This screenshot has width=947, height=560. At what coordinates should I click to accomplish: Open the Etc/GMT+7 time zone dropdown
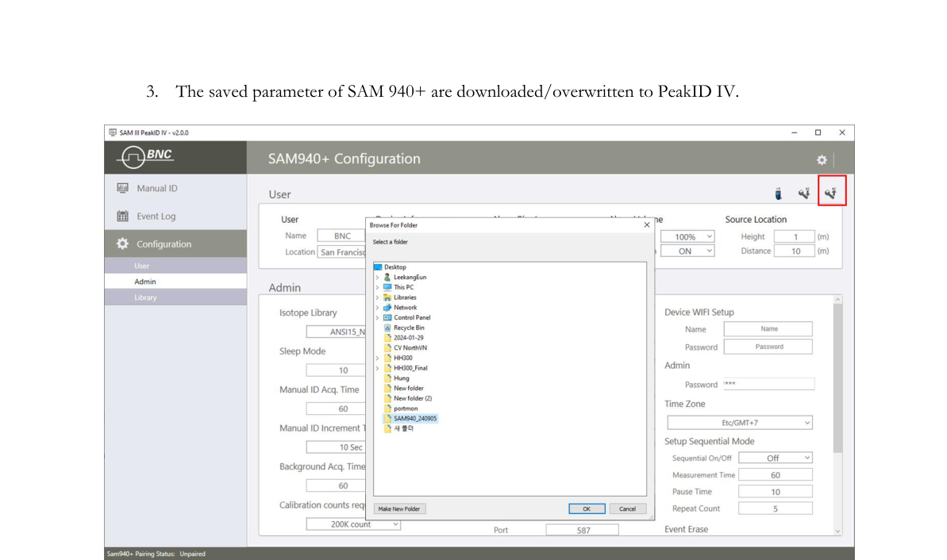pos(740,423)
